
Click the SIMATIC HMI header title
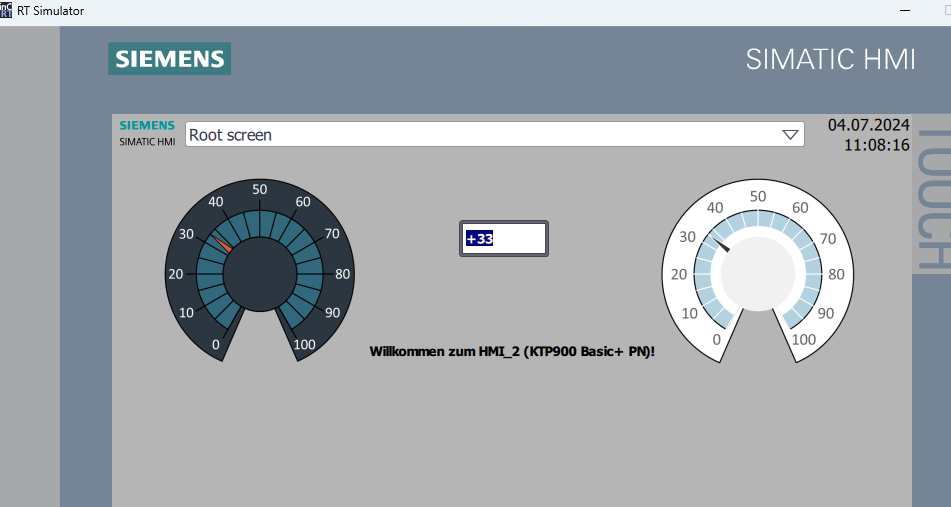pos(830,59)
